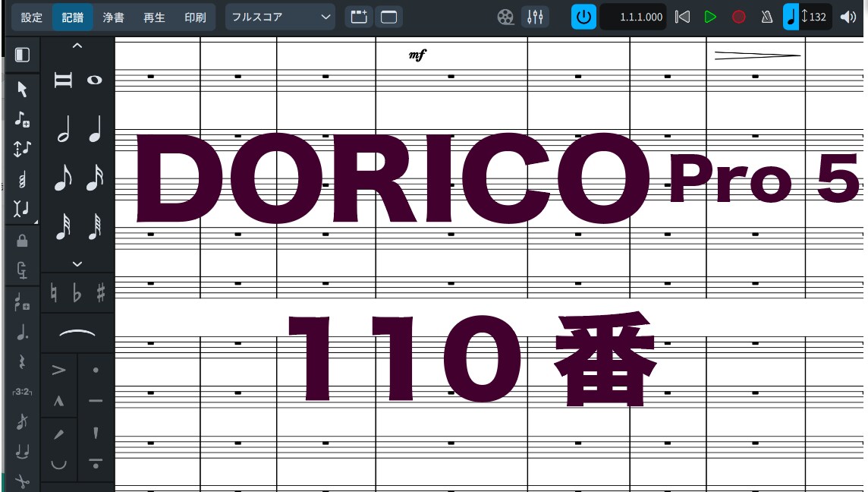The width and height of the screenshot is (868, 492).
Task: Click the 3:2 tuplet icon
Action: pos(22,392)
